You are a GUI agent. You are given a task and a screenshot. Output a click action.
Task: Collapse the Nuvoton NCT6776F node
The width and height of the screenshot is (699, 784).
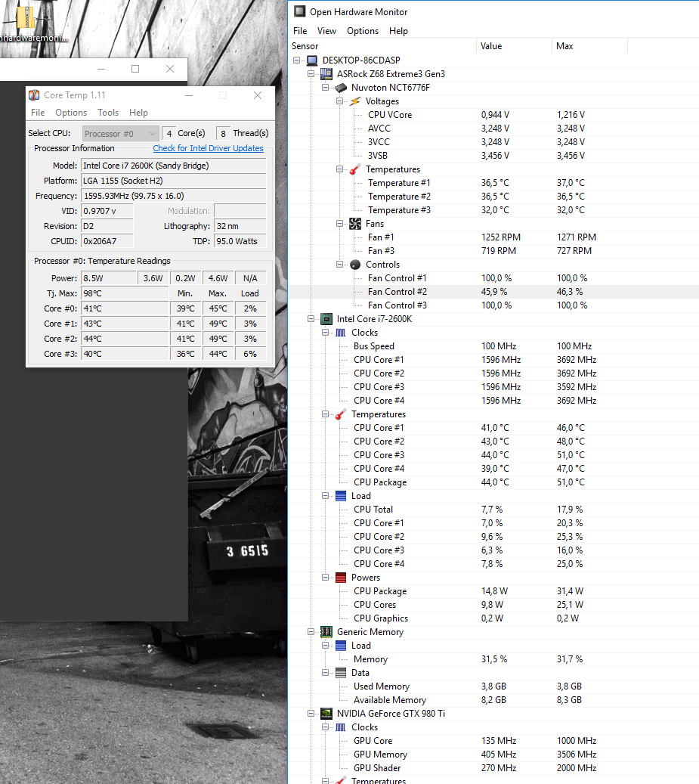click(325, 88)
